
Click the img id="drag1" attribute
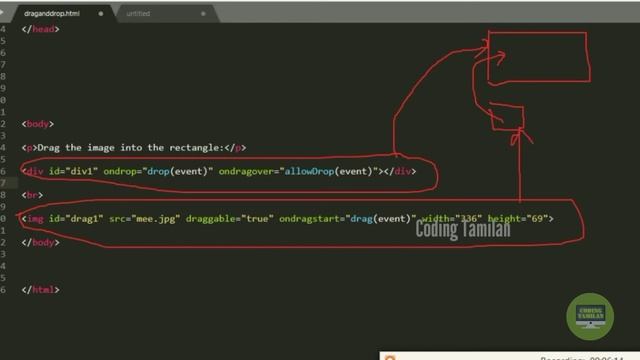pyautogui.click(x=76, y=219)
